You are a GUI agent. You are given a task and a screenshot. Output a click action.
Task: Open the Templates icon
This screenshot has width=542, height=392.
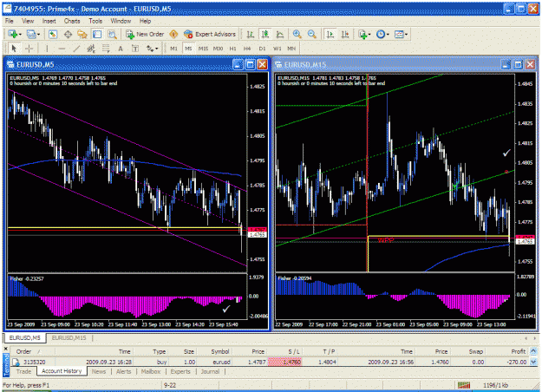click(x=399, y=34)
